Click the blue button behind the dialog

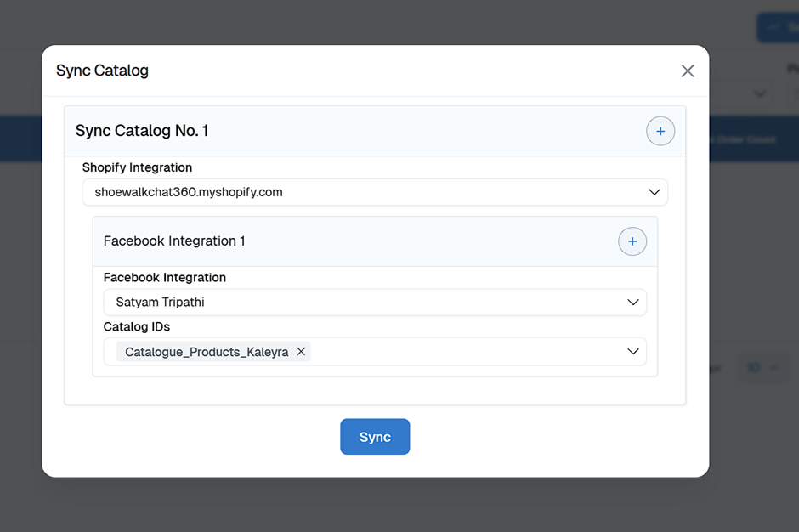pos(777,27)
